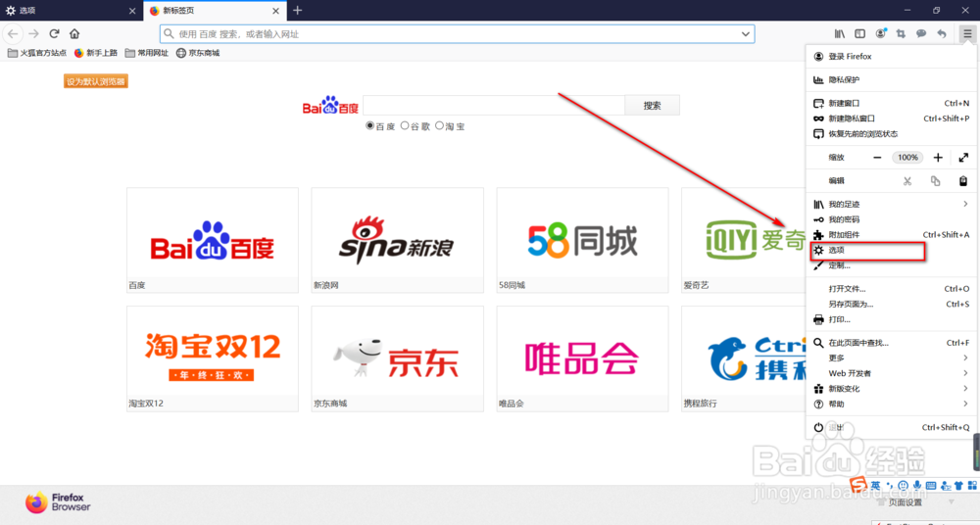The width and height of the screenshot is (980, 525).
Task: Click the back navigation arrow
Action: [13, 33]
